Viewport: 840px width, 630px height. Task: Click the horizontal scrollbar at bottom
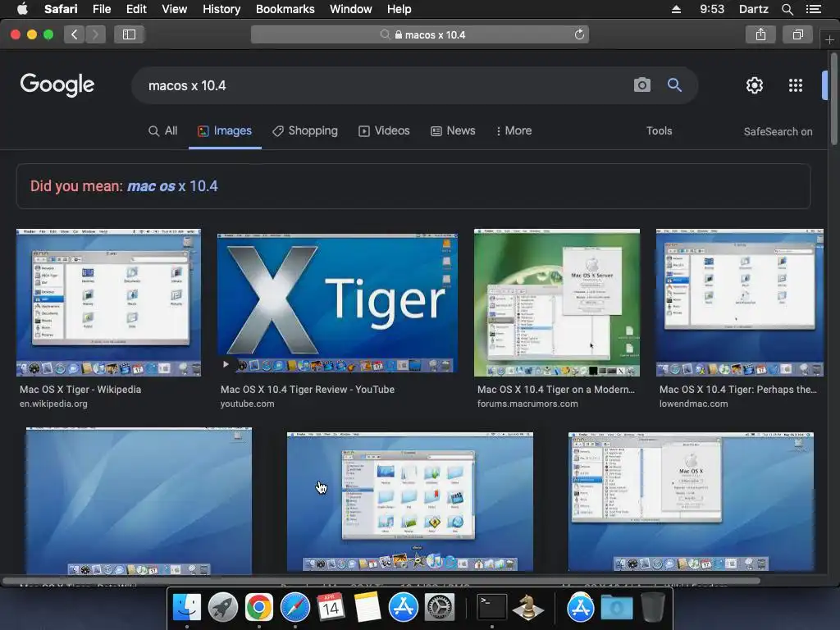point(381,580)
